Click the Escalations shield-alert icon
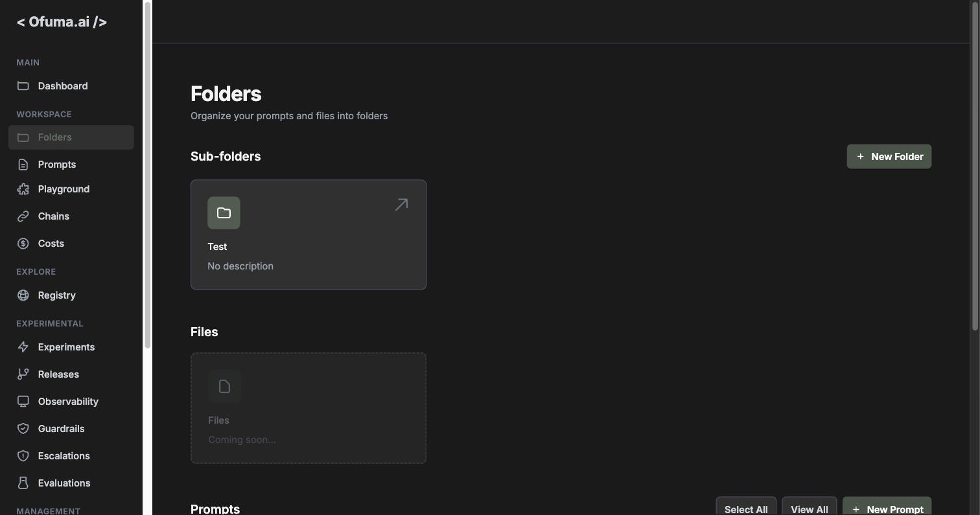The width and height of the screenshot is (980, 515). (x=23, y=456)
